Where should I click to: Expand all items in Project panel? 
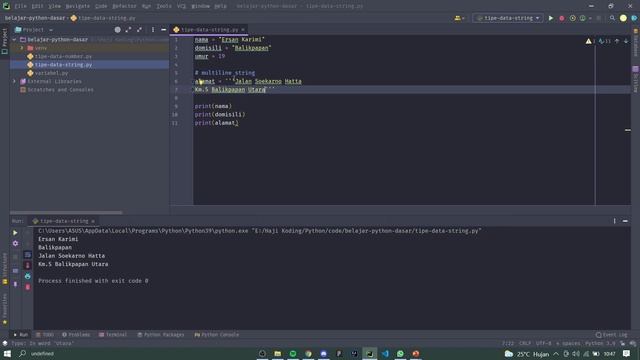click(x=128, y=30)
